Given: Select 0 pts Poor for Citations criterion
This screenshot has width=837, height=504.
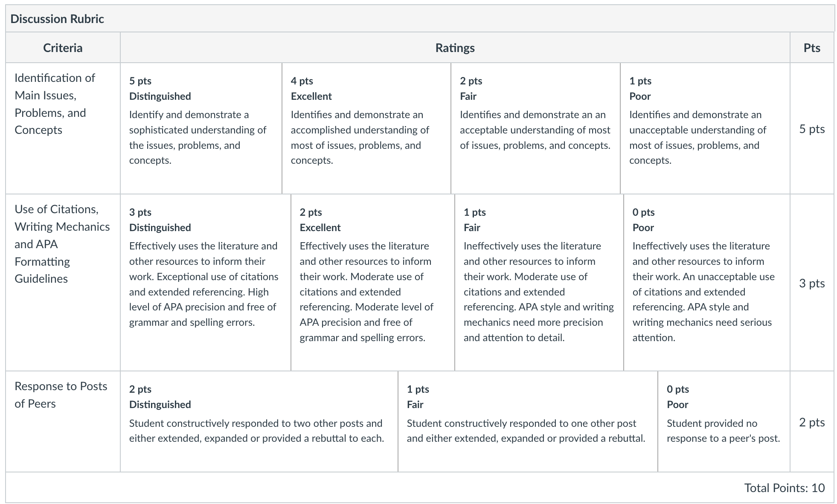Looking at the screenshot, I should (x=707, y=282).
